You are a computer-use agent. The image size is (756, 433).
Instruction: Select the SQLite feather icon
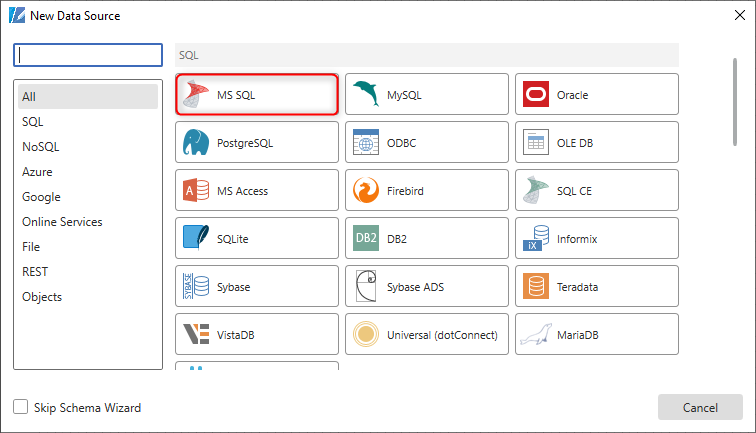(196, 238)
